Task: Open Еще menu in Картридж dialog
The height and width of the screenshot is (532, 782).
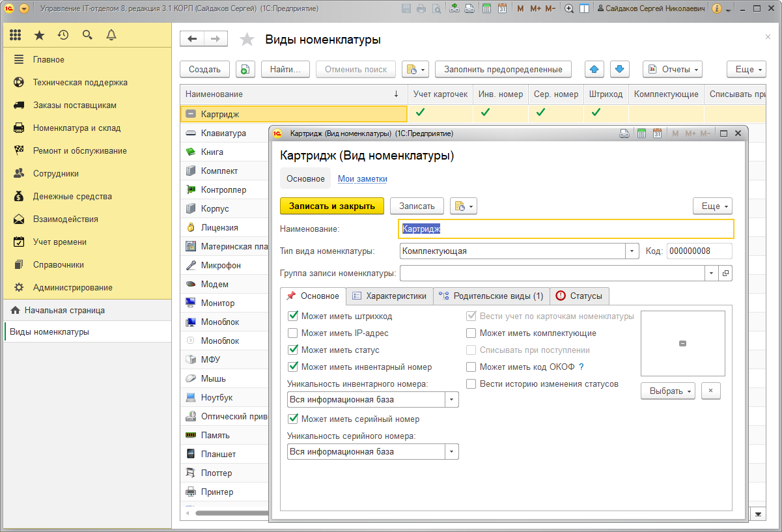Action: tap(713, 206)
